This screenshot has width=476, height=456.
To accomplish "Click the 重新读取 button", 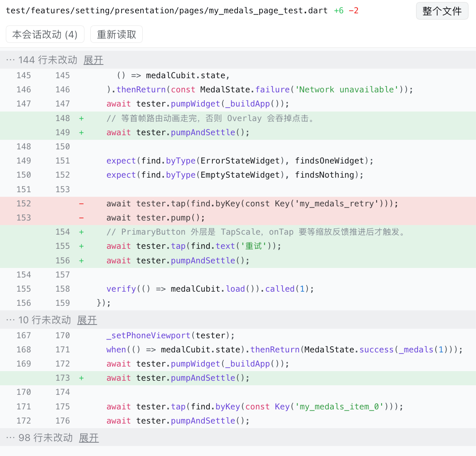I will [116, 34].
